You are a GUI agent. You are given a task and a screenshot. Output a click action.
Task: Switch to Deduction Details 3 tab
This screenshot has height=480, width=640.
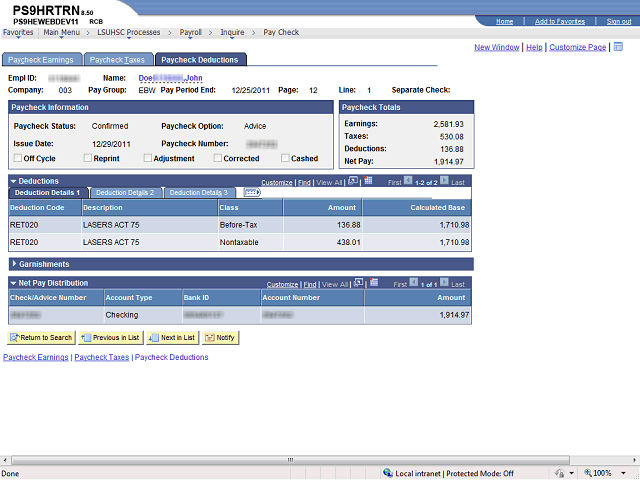(199, 193)
